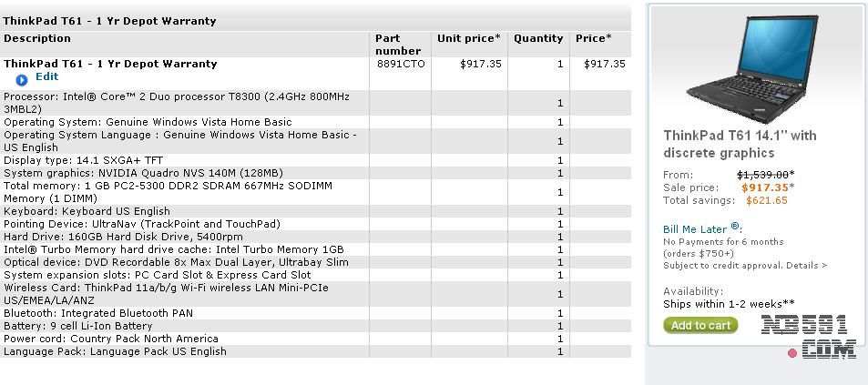Click the Unit price column header
The height and width of the screenshot is (385, 868).
tap(468, 38)
